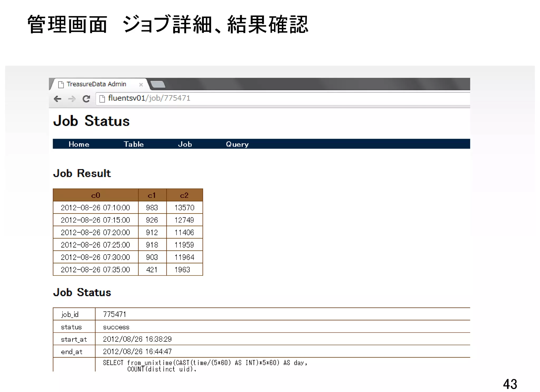Click the TreasureData Admin tab favicon
The image size is (540, 392).
61,84
